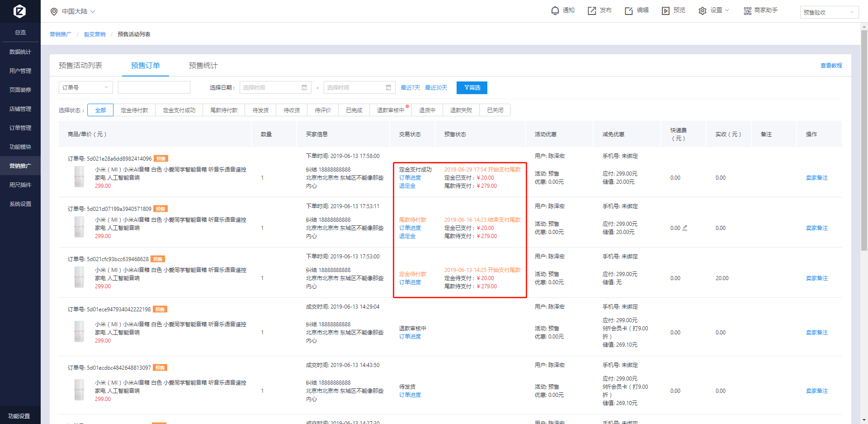Click the app logo in the sidebar
This screenshot has height=424, width=868.
pyautogui.click(x=19, y=11)
